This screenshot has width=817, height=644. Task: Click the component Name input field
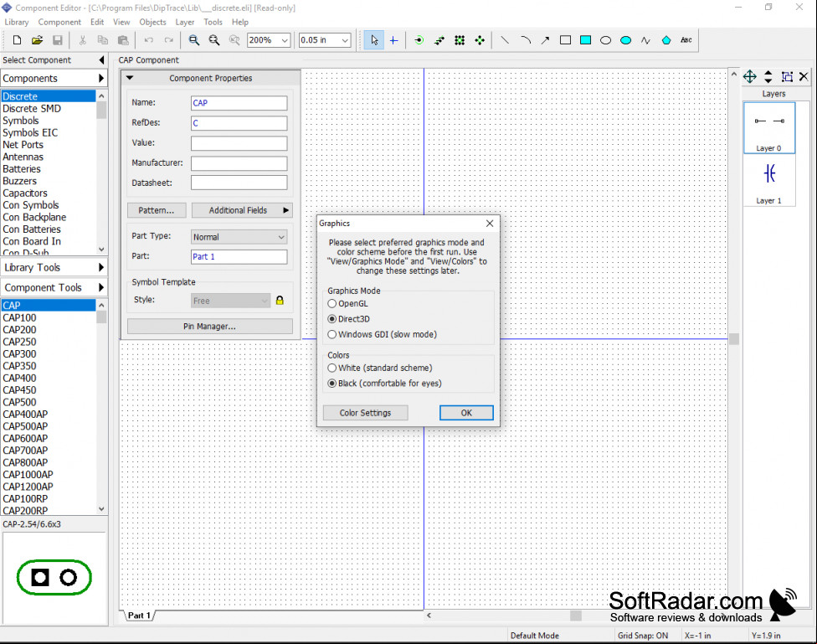239,103
